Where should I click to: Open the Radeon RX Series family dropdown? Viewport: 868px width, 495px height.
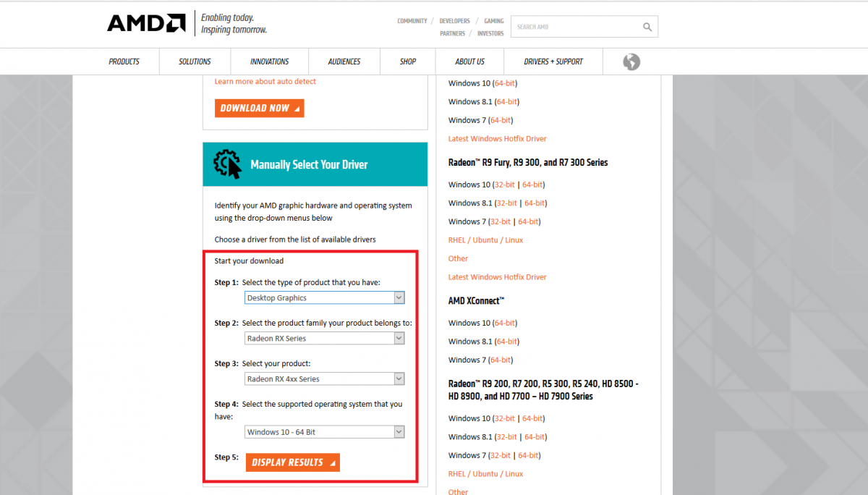coord(325,338)
